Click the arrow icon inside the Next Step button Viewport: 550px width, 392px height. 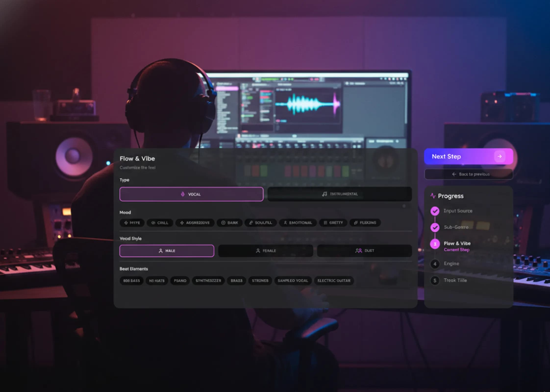tap(500, 156)
